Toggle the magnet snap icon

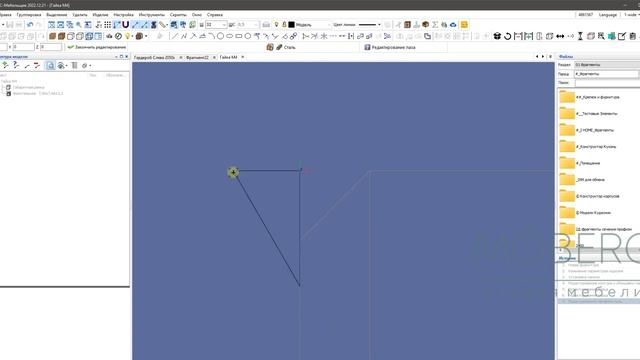coord(125,25)
